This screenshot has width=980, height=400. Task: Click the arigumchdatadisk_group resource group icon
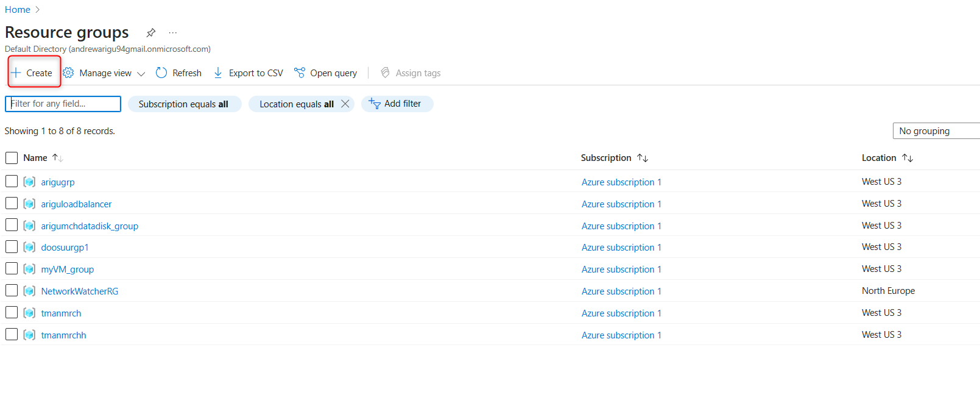[x=29, y=226]
